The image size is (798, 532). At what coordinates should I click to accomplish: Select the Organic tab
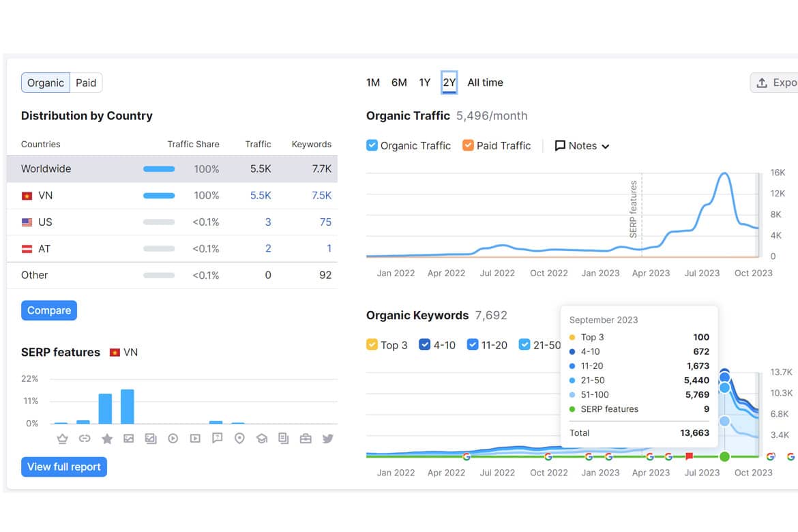point(46,83)
